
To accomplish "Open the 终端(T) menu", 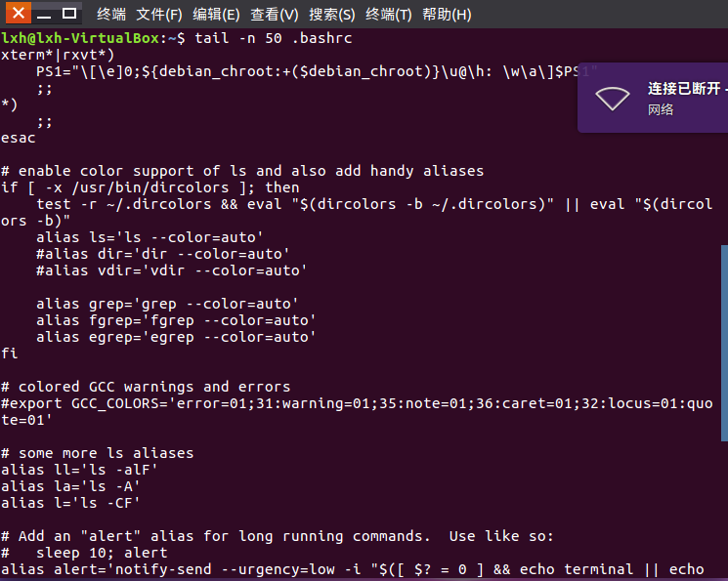I will (x=389, y=15).
